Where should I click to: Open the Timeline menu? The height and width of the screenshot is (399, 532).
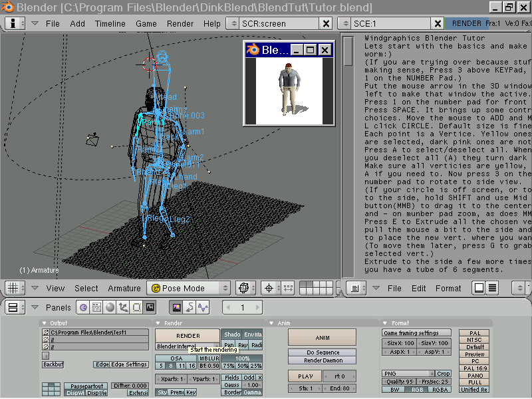tap(110, 23)
